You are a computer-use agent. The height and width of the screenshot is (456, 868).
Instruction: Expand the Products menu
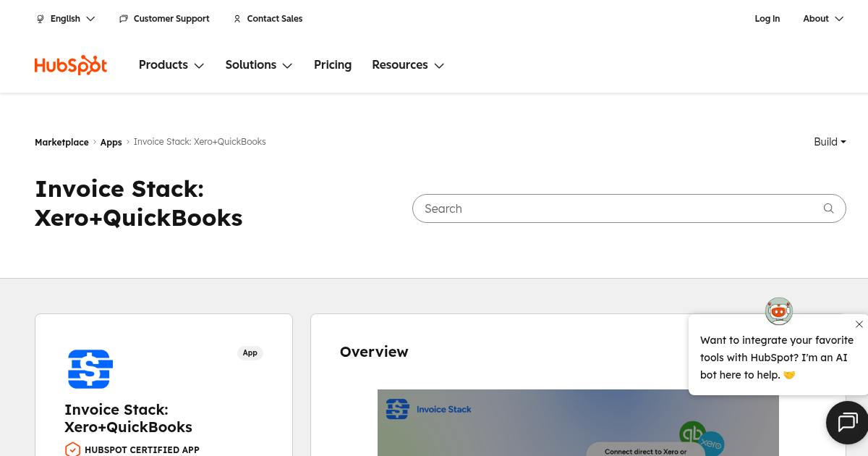pos(171,65)
